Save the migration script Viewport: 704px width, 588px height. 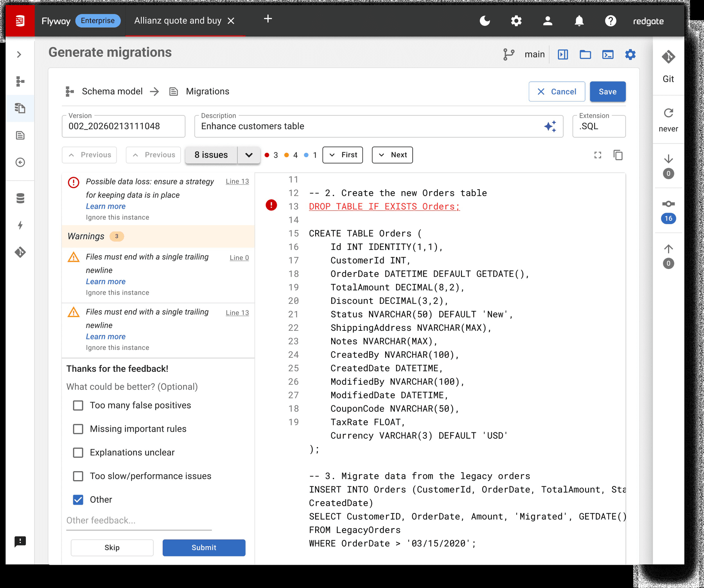608,91
